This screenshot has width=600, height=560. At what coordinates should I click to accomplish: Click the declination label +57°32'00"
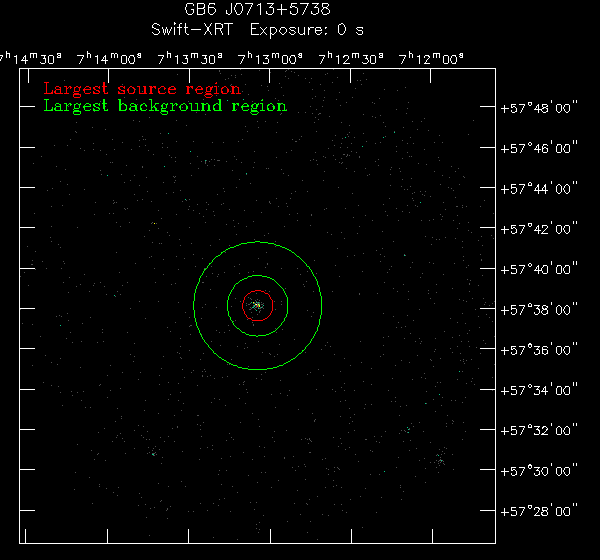(x=539, y=431)
